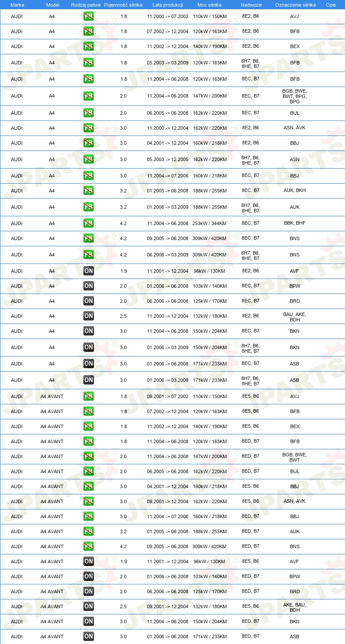Click engine code 'BGB, BWE, BWT' in AVANT row
Viewport: 345px width, 644px height.
tap(295, 457)
